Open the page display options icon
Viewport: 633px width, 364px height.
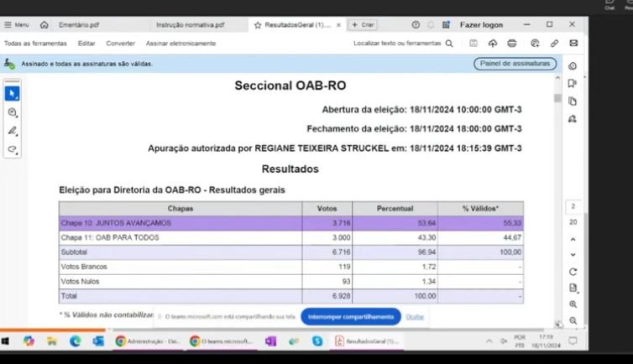(573, 289)
